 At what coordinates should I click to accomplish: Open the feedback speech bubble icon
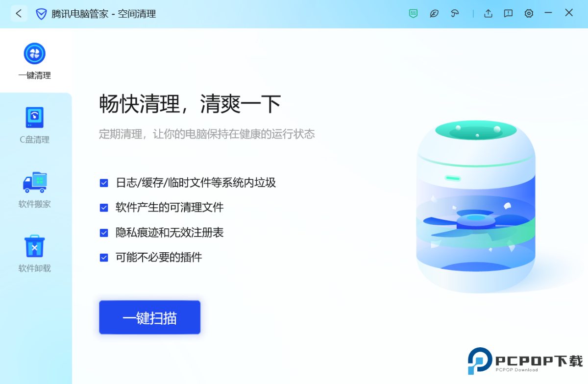click(x=509, y=14)
